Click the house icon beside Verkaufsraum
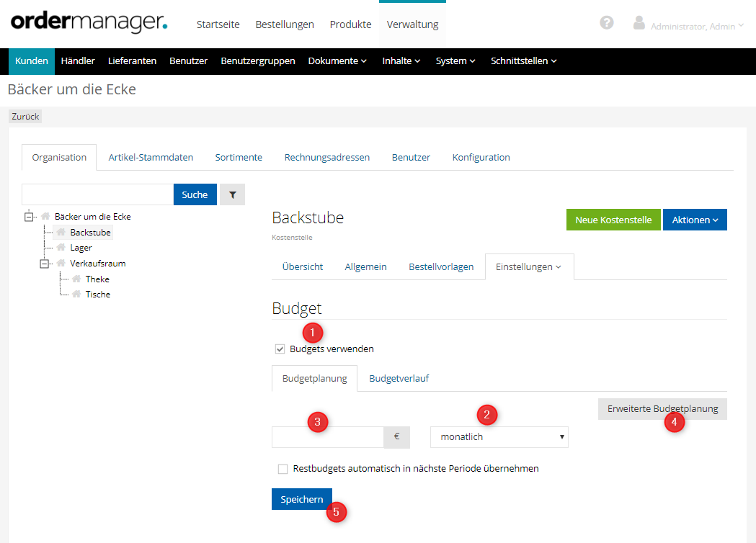The image size is (756, 543). 61,264
